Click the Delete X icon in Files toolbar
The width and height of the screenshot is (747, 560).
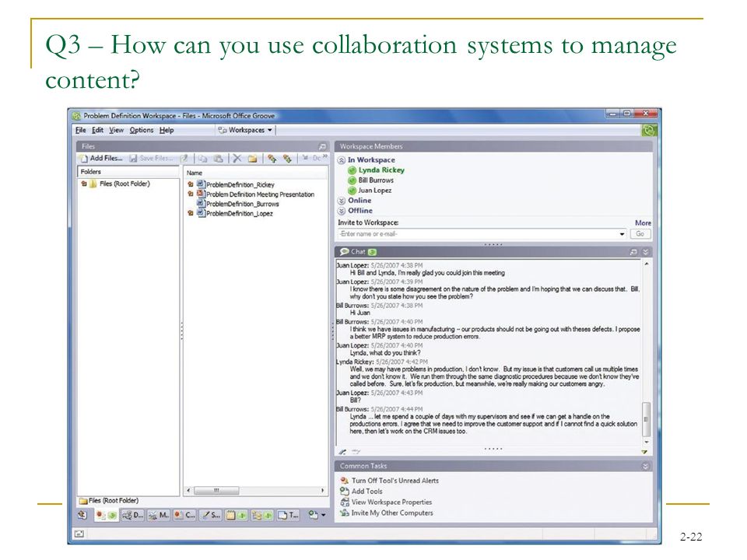[x=237, y=159]
